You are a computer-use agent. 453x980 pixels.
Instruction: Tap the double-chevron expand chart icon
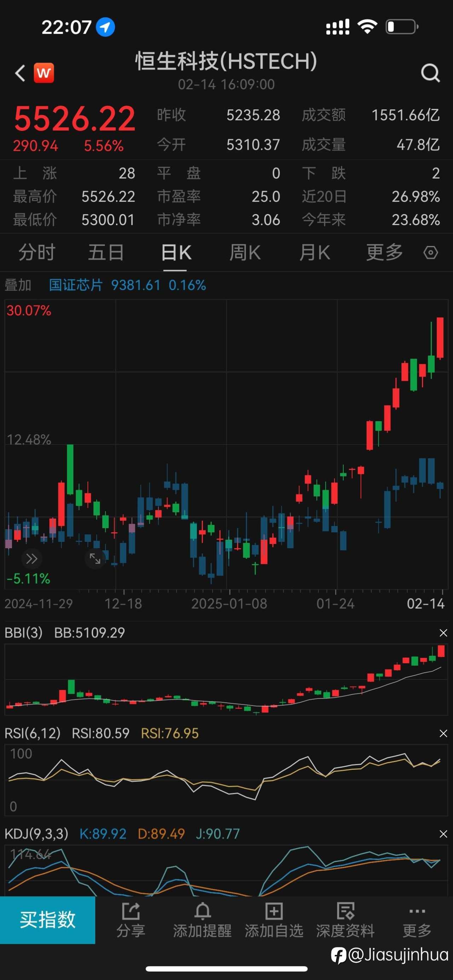[32, 558]
